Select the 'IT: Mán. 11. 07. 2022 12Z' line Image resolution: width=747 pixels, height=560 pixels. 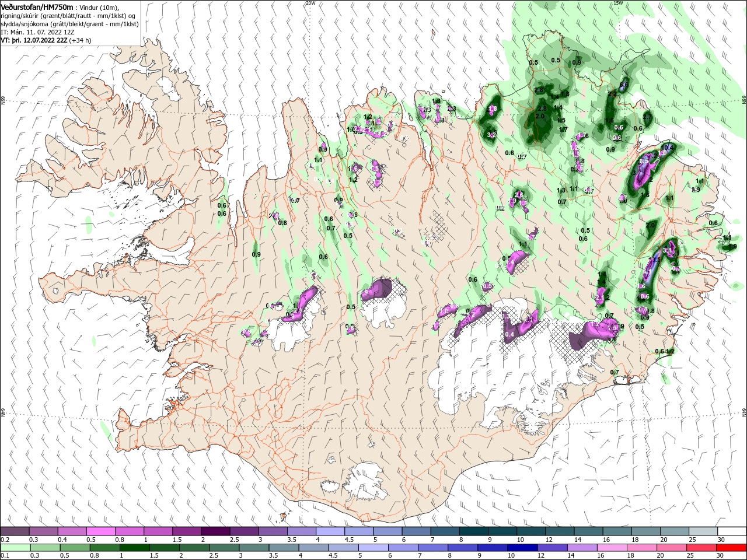point(37,32)
